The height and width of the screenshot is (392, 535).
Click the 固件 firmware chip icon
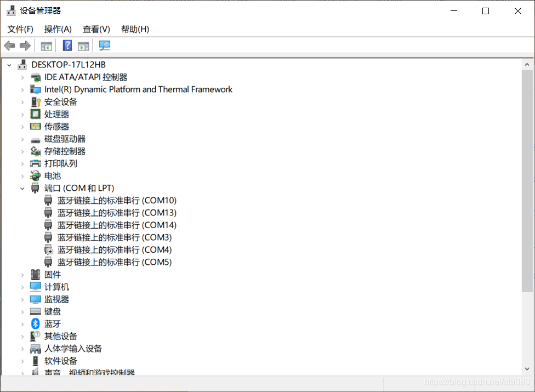click(36, 274)
